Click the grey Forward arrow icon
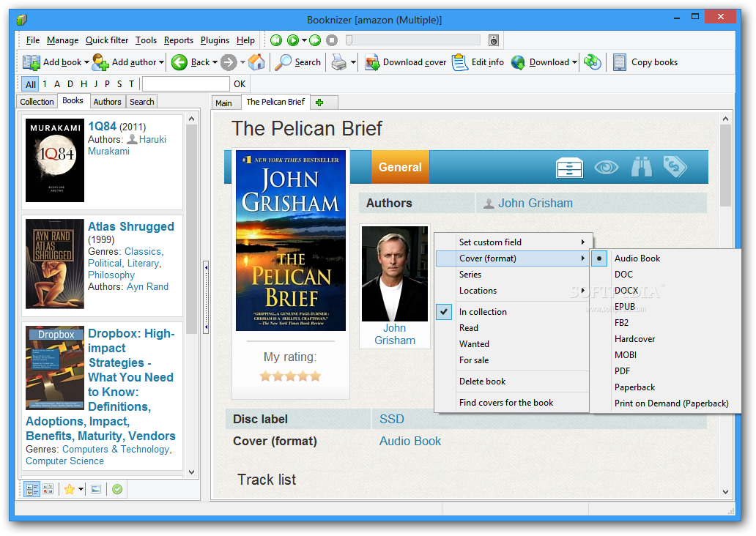 click(x=229, y=62)
